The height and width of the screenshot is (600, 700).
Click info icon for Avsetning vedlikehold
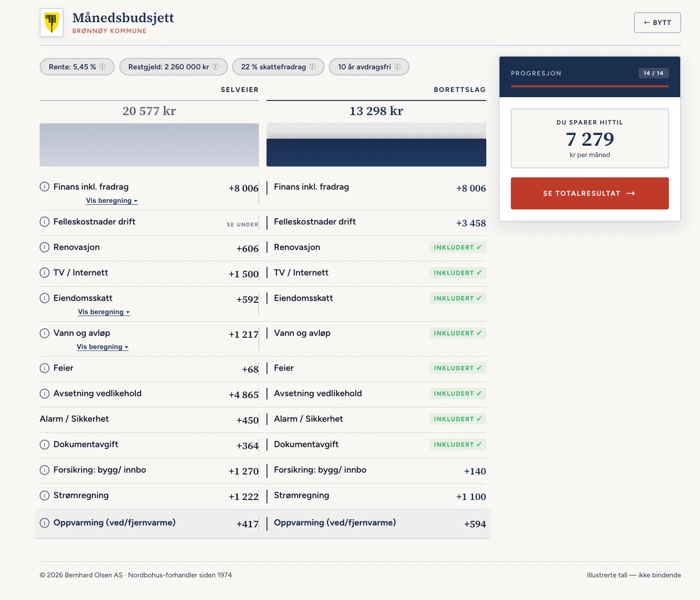point(44,393)
